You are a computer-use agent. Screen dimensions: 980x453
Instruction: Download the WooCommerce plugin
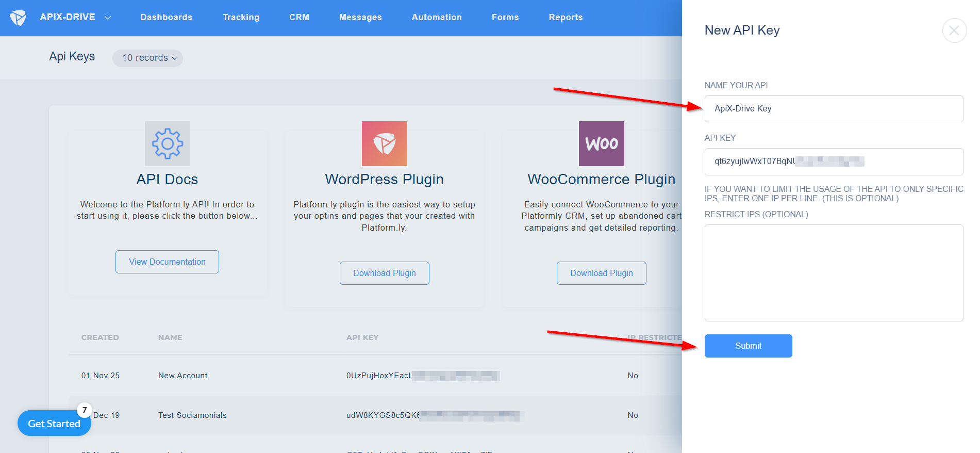click(x=601, y=273)
